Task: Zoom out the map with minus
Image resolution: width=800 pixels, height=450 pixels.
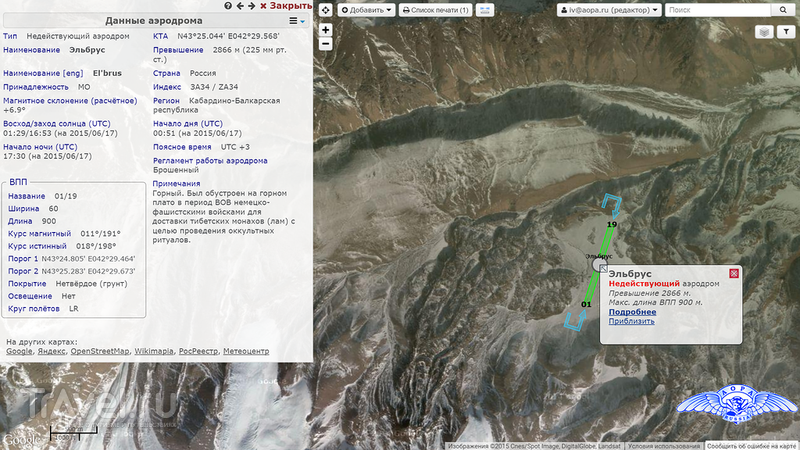Action: (x=326, y=44)
